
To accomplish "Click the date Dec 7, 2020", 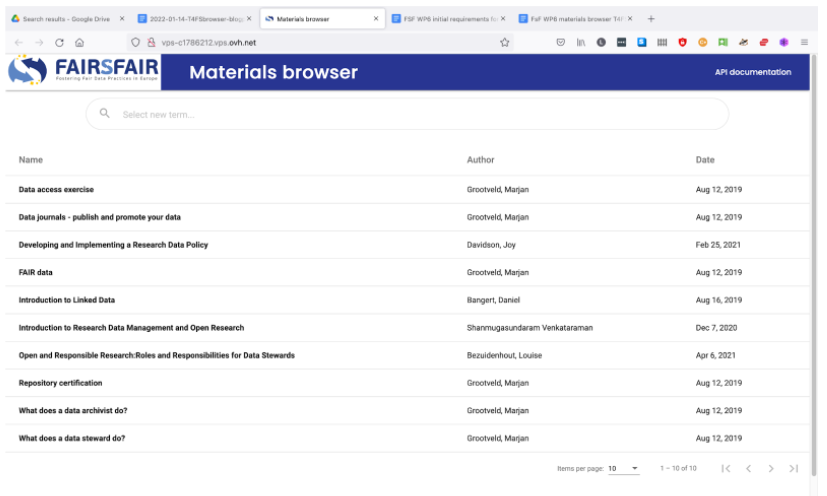I will click(716, 328).
